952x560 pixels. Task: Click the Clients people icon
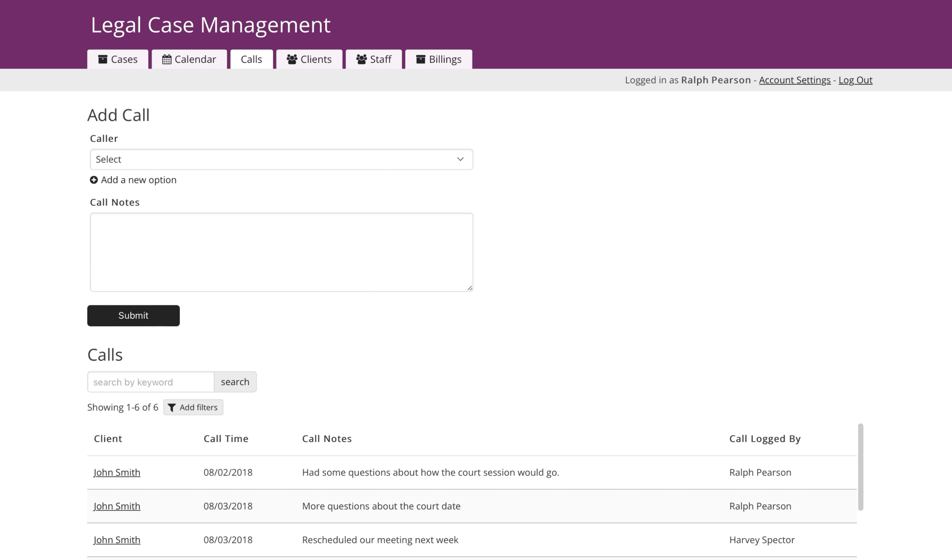pos(291,59)
